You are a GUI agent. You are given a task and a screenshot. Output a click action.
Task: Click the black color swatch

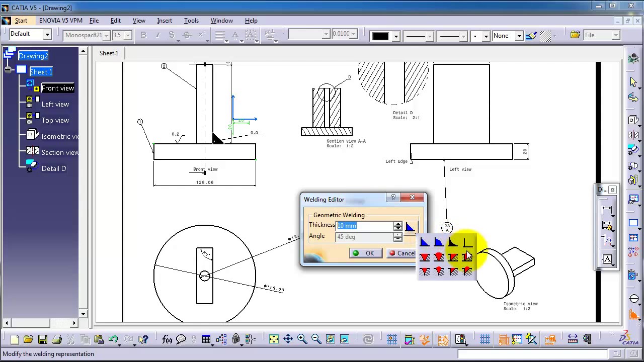tap(380, 36)
